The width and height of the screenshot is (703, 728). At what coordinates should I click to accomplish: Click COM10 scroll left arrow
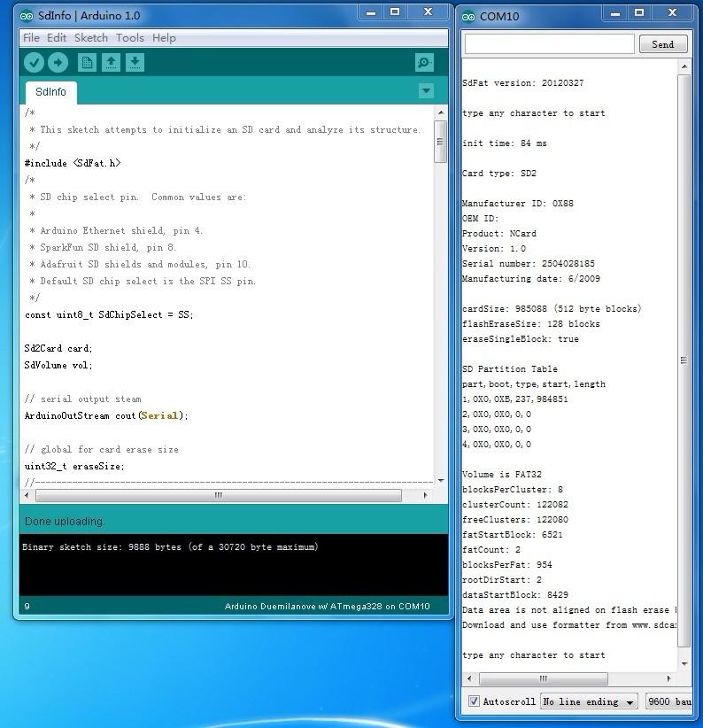[x=469, y=678]
